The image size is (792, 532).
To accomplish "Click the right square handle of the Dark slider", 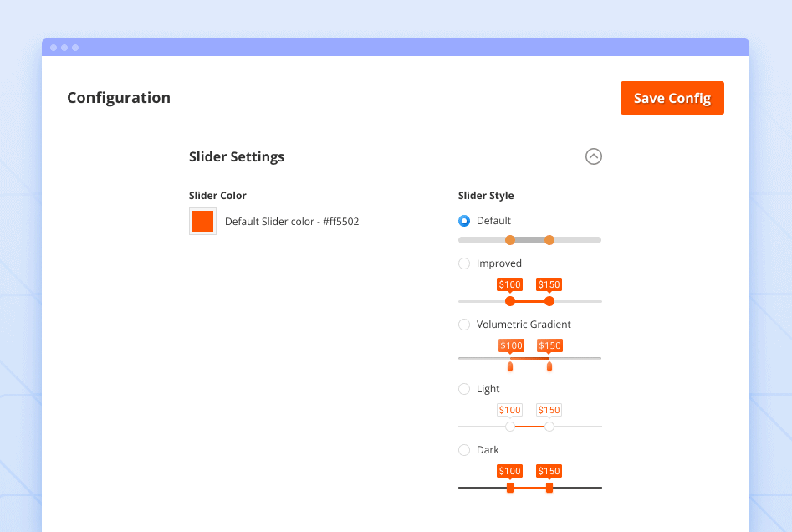I will 549,487.
